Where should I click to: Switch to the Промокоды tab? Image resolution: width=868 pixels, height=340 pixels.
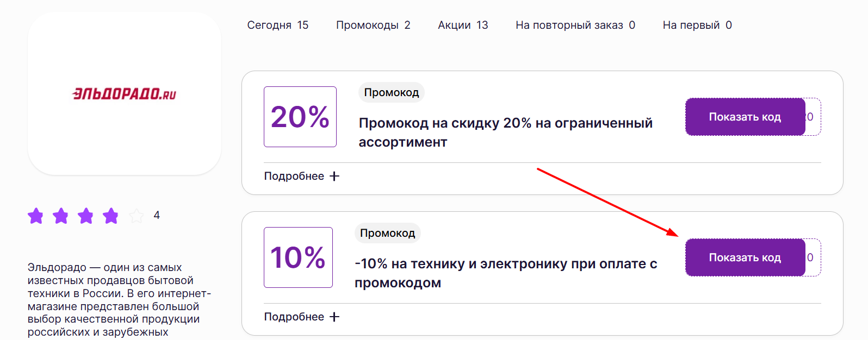point(374,24)
